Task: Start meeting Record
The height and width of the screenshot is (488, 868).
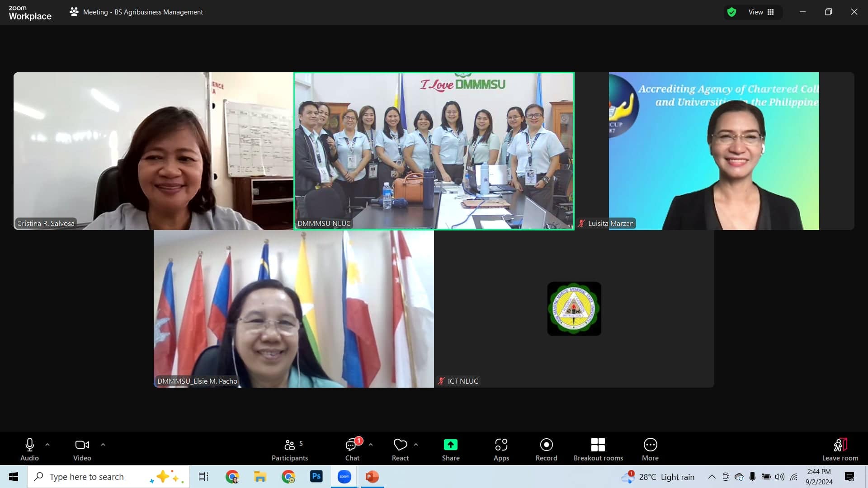Action: tap(546, 450)
